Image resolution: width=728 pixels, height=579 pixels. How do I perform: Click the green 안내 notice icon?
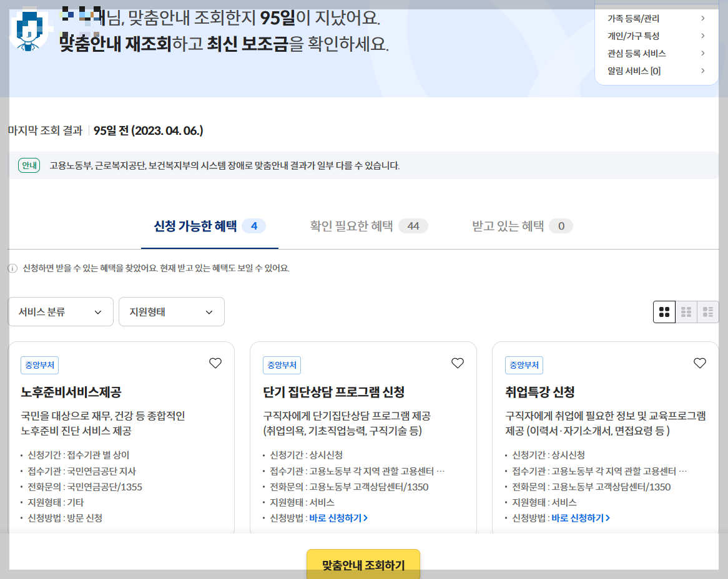[x=27, y=165]
